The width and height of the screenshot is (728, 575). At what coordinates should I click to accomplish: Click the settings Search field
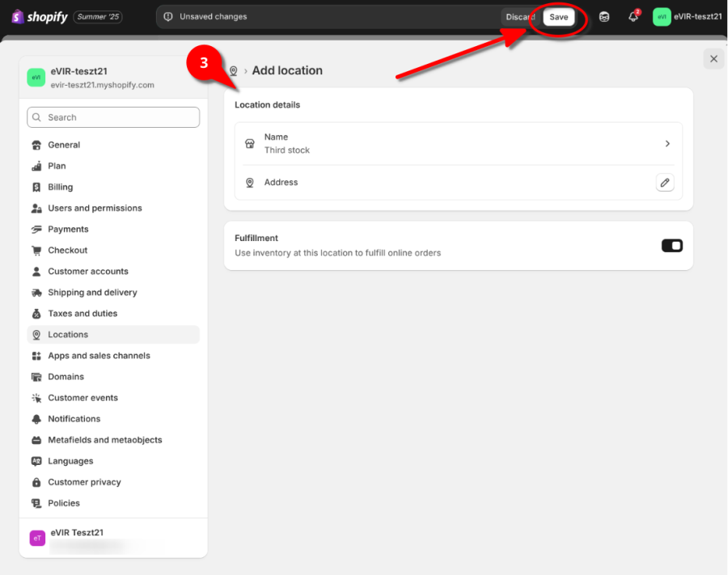coord(113,117)
